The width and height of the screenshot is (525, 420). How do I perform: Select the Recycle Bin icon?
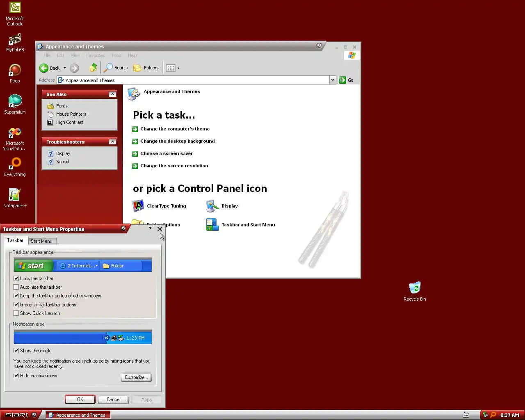point(415,292)
